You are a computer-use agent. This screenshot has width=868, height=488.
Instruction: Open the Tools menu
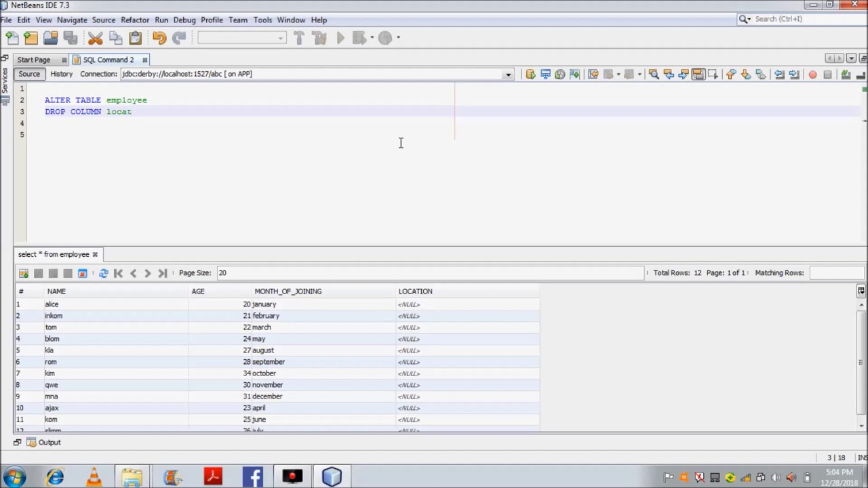(262, 20)
